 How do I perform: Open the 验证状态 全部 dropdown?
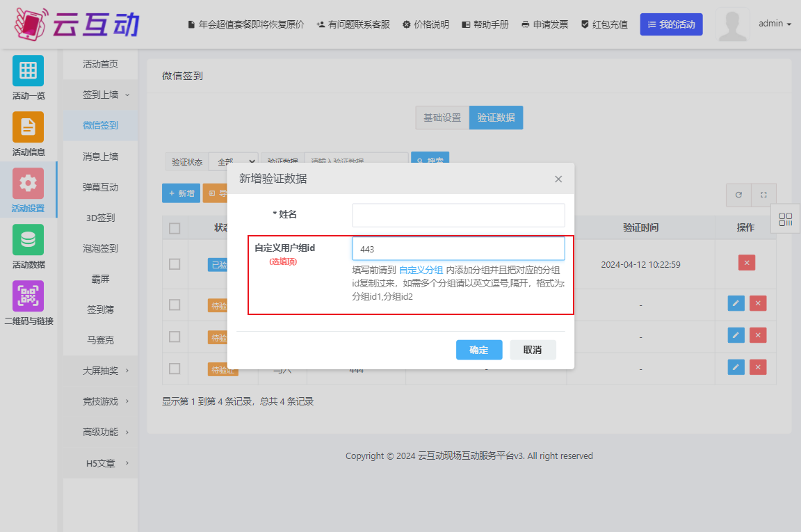coord(233,161)
